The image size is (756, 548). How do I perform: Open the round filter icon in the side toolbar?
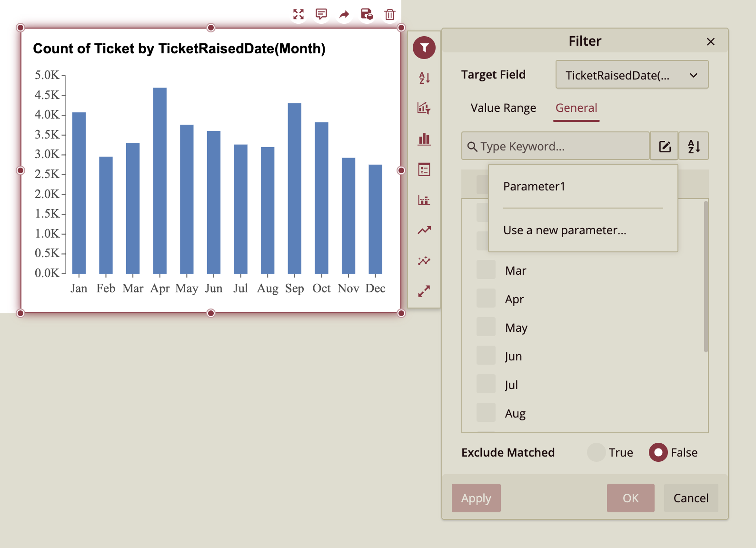point(424,48)
